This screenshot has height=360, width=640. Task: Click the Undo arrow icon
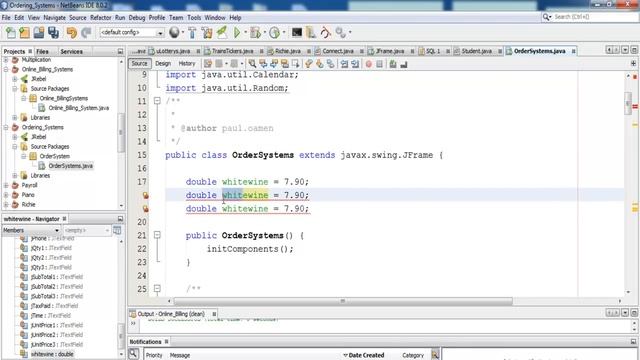pyautogui.click(x=71, y=33)
